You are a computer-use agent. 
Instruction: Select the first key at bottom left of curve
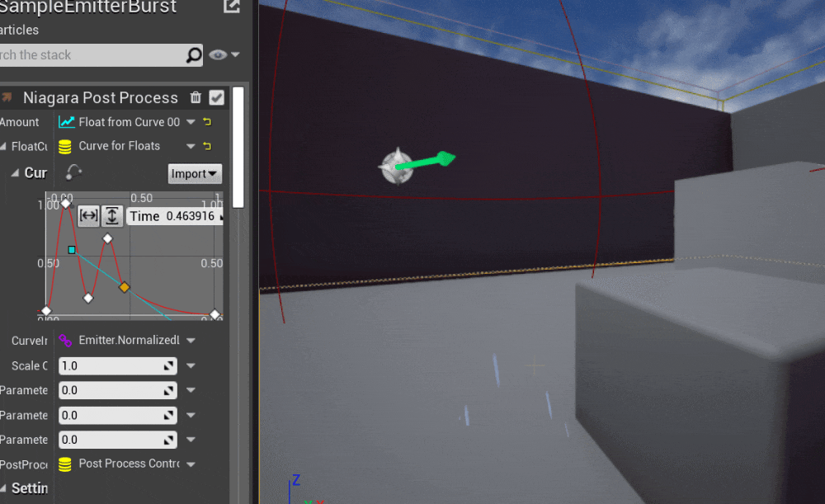click(x=46, y=311)
